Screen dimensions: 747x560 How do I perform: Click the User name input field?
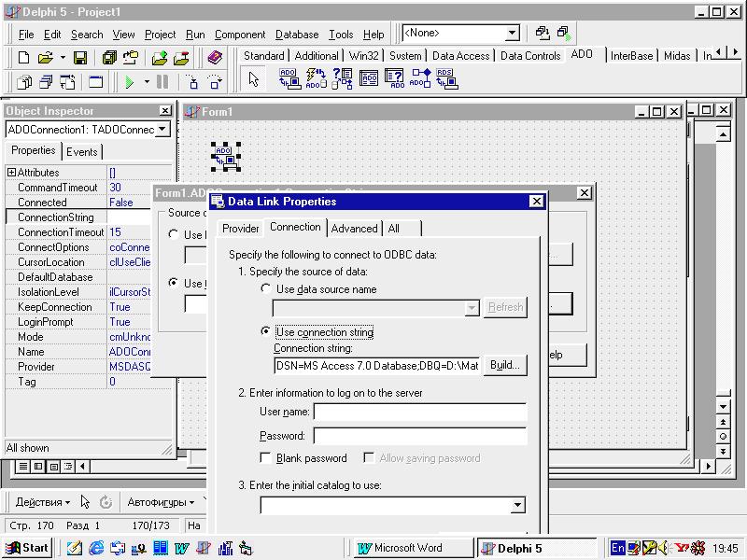tap(419, 412)
